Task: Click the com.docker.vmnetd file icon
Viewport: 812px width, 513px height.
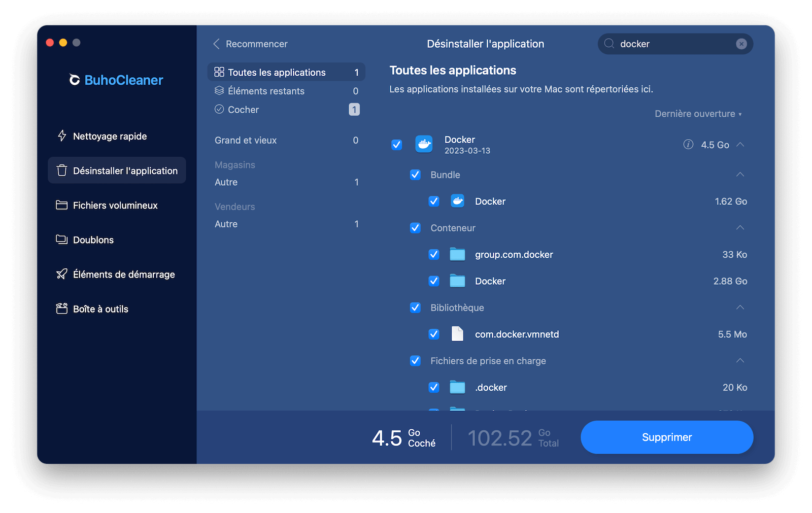Action: click(x=458, y=334)
